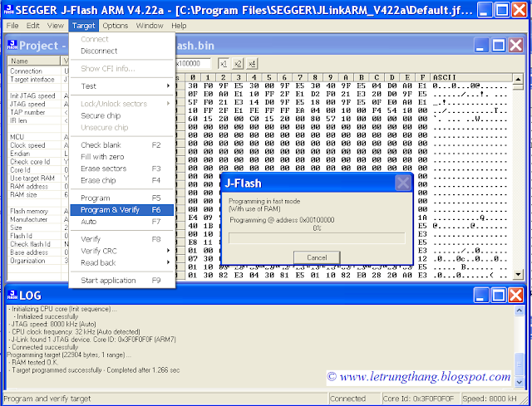Choose Disconnect from the Target menu

tap(121, 51)
